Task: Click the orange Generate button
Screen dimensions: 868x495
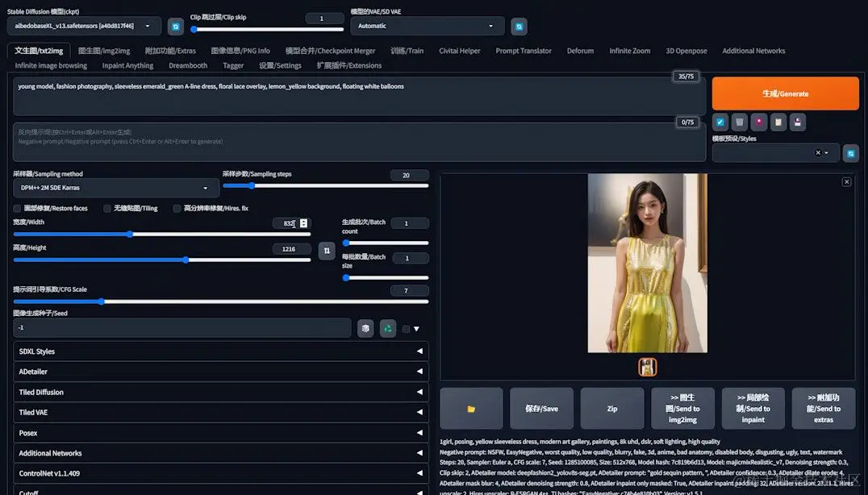Action: 786,94
